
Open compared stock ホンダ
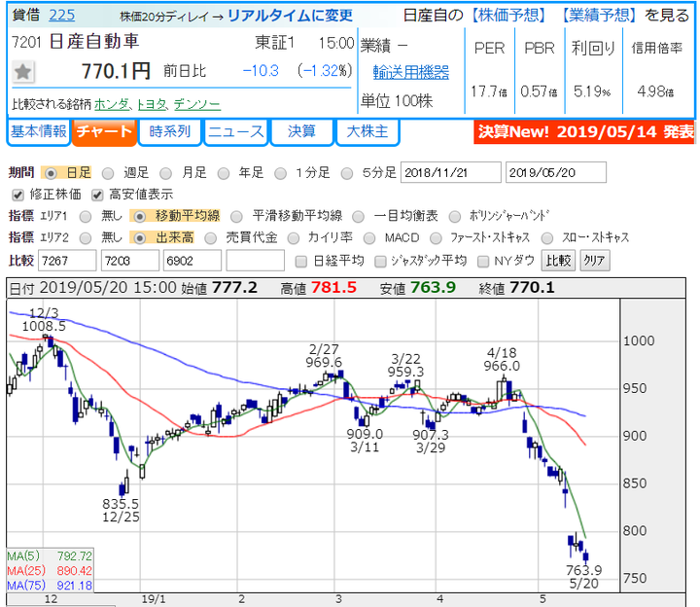tap(112, 104)
